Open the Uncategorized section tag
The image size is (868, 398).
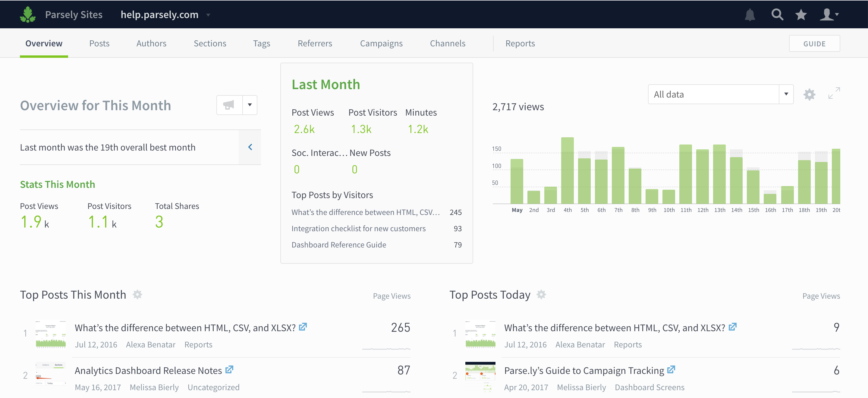[x=214, y=387]
